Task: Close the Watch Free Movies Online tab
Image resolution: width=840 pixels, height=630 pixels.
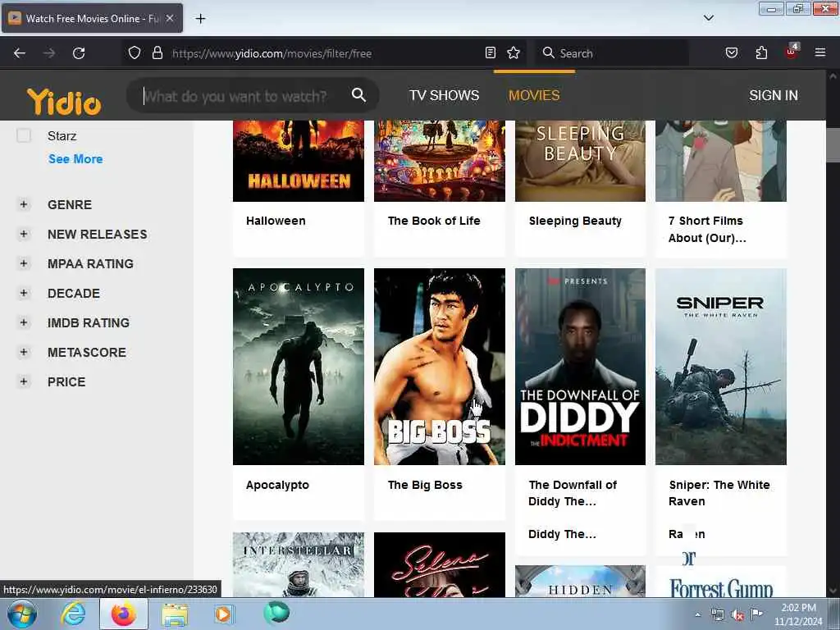Action: [170, 18]
